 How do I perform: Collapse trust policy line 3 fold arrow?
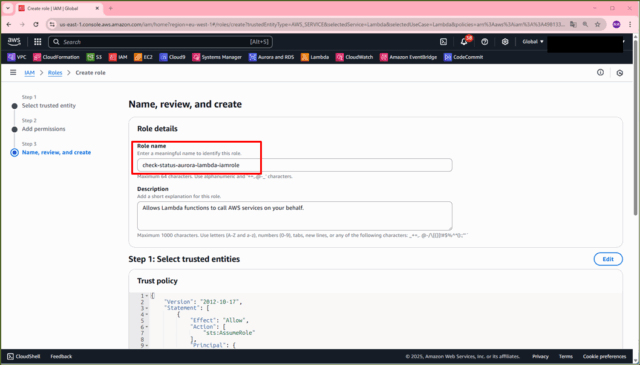click(147, 308)
